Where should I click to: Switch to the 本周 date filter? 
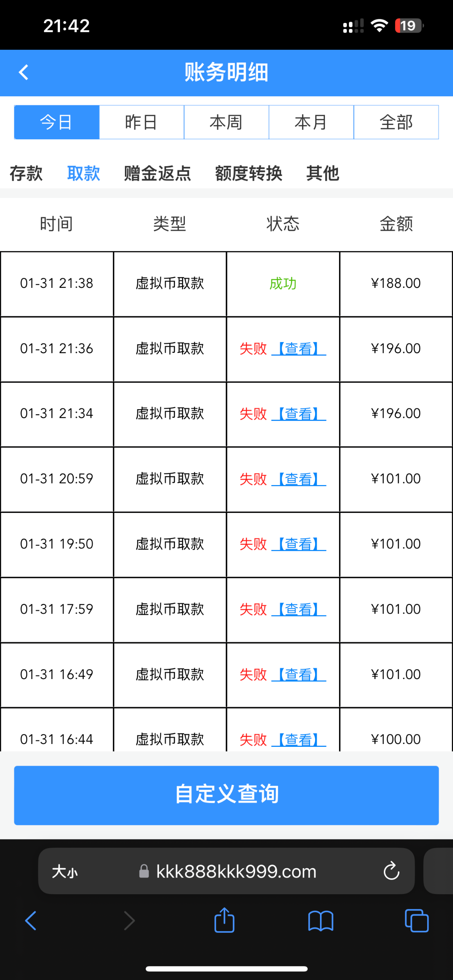tap(226, 122)
